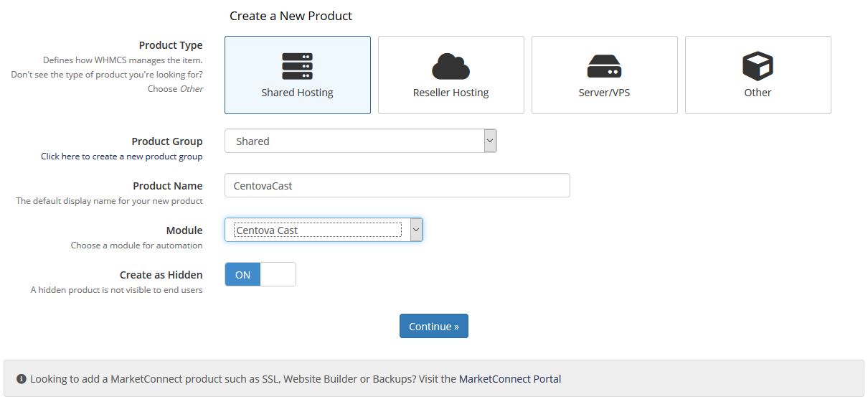The image size is (868, 397).
Task: Click here to create a new product group
Action: (122, 157)
